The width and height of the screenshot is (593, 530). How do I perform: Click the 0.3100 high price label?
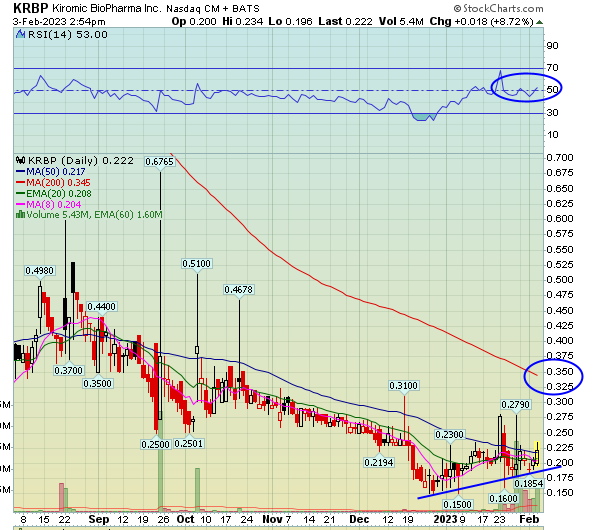tap(404, 386)
